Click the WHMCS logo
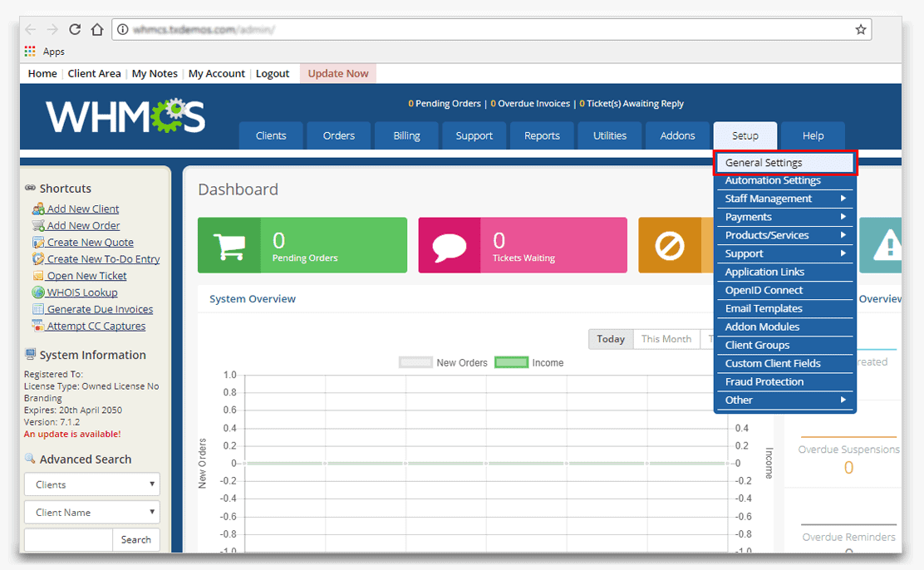 pos(125,116)
